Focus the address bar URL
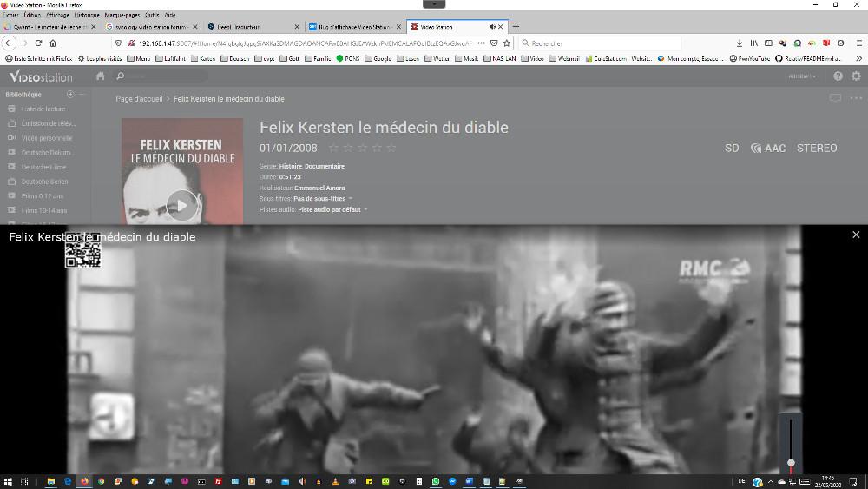This screenshot has height=489, width=868. click(x=306, y=43)
